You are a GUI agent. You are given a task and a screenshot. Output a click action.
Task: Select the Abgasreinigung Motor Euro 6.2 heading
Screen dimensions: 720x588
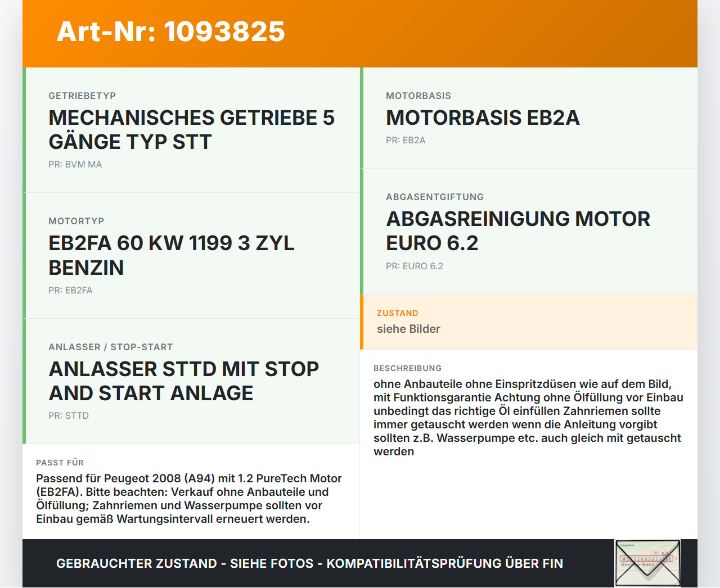pos(518,231)
